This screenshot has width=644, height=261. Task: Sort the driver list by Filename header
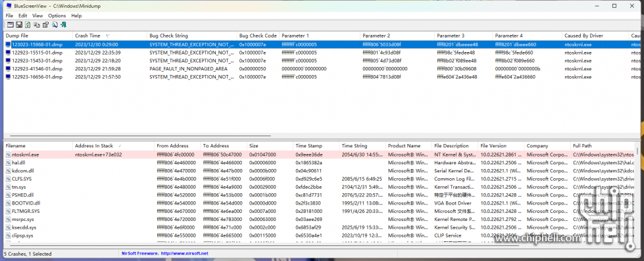point(38,146)
